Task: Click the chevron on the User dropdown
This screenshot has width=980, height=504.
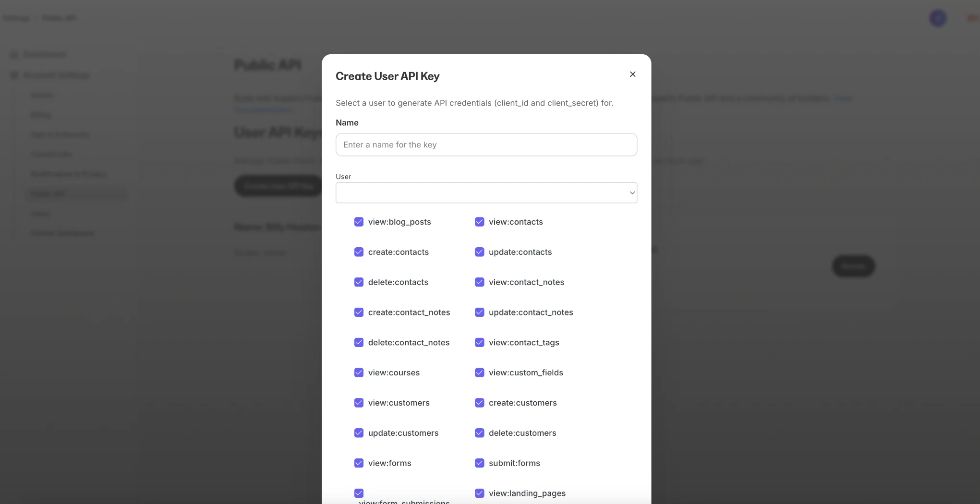Action: click(x=632, y=192)
